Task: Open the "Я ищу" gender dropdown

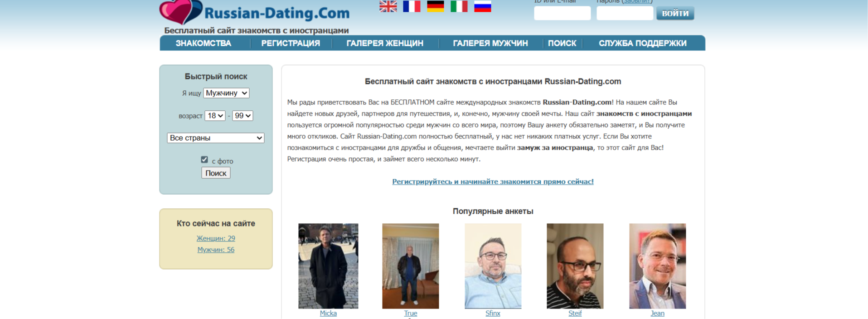Action: (x=226, y=93)
